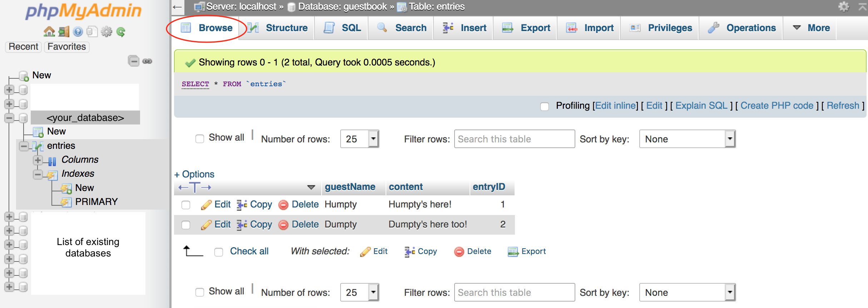Screen dimensions: 868x308
Task: Click the With selected Delete icon
Action: coord(459,252)
